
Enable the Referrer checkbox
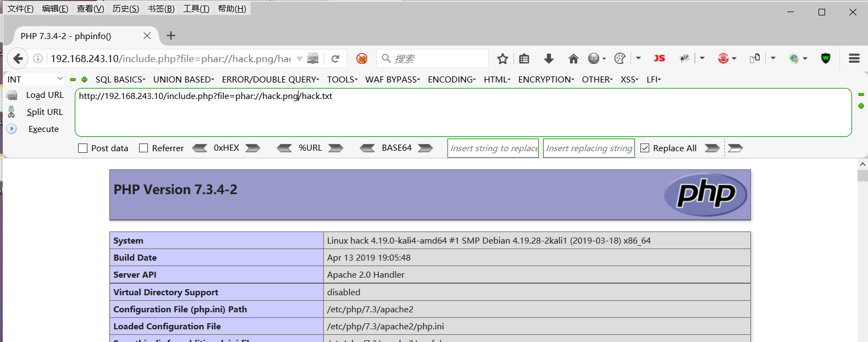(143, 148)
